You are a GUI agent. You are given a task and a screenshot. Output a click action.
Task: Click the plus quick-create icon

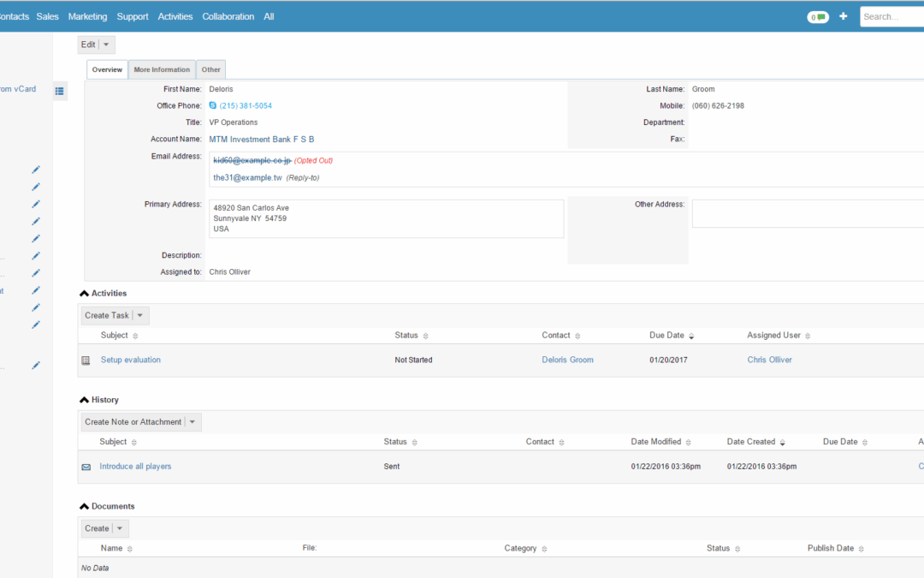(844, 16)
